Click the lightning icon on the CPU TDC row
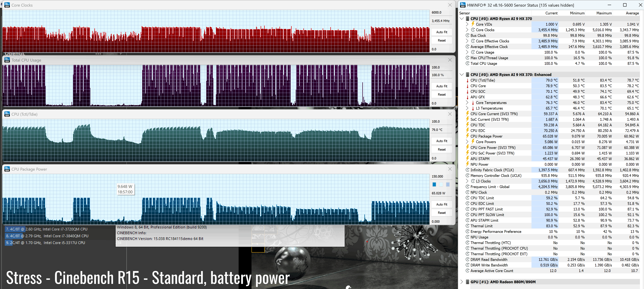The height and width of the screenshot is (289, 644). 468,125
